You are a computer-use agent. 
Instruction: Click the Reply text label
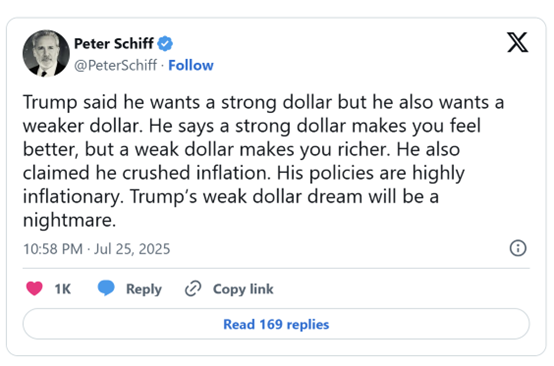pyautogui.click(x=144, y=289)
